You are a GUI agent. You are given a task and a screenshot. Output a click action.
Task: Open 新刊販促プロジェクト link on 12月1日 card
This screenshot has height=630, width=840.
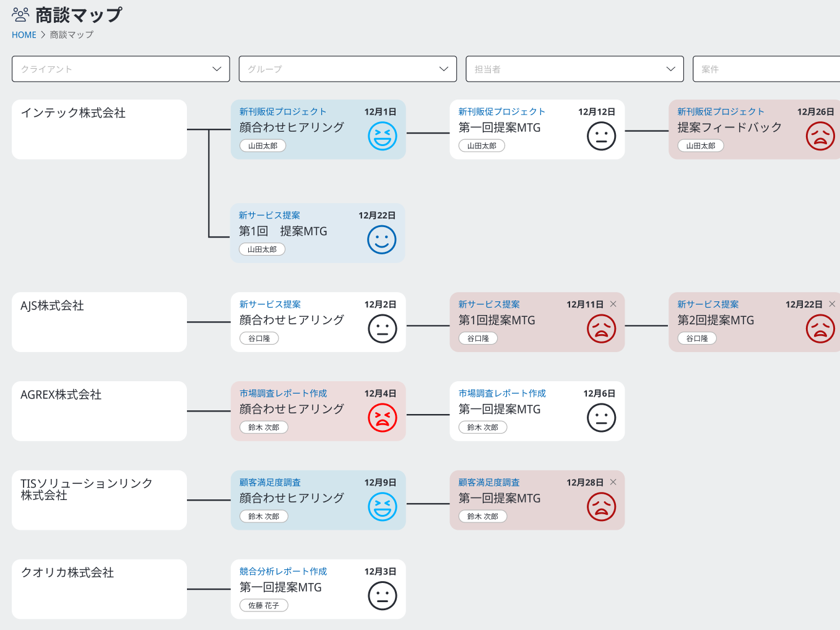pos(283,111)
